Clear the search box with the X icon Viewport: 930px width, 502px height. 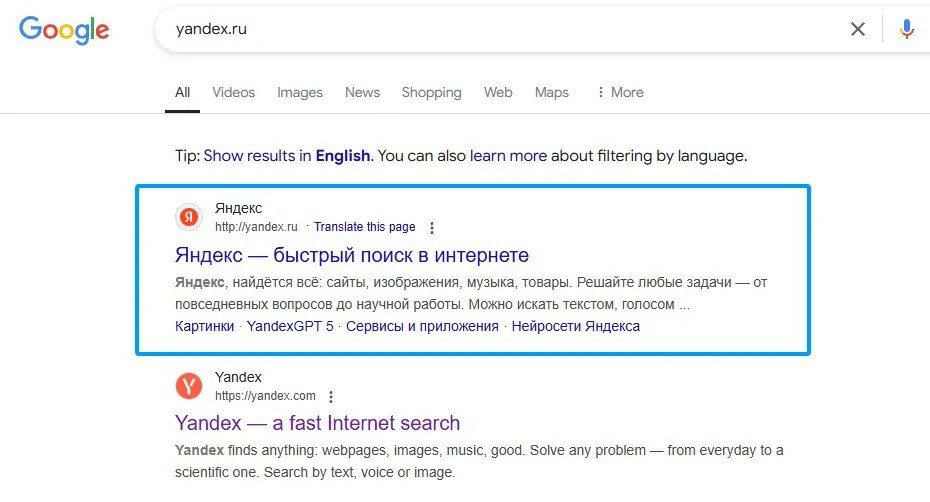tap(858, 29)
